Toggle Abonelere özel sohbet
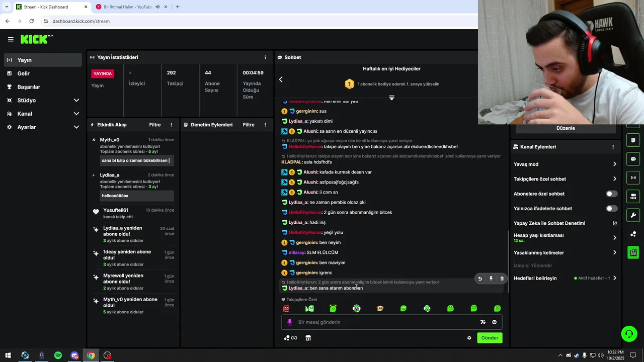 pyautogui.click(x=611, y=194)
